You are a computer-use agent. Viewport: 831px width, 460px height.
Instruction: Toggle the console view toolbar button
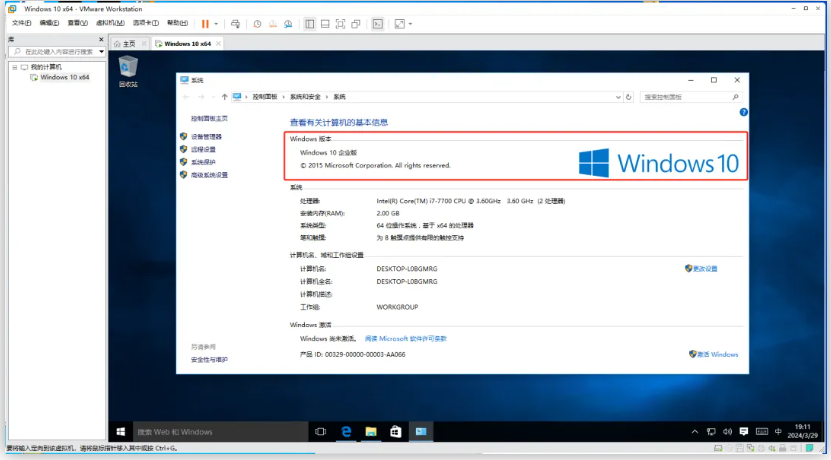click(x=377, y=24)
